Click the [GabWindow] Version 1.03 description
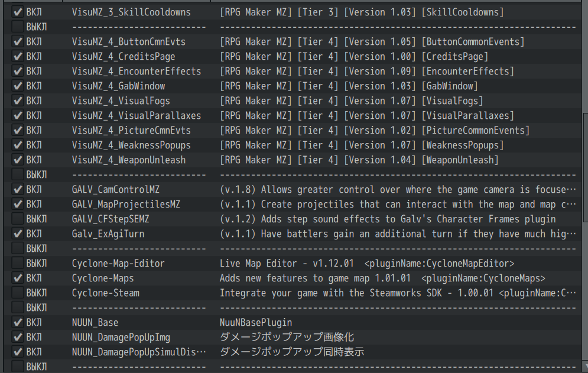Image resolution: width=588 pixels, height=373 pixels. (x=349, y=86)
